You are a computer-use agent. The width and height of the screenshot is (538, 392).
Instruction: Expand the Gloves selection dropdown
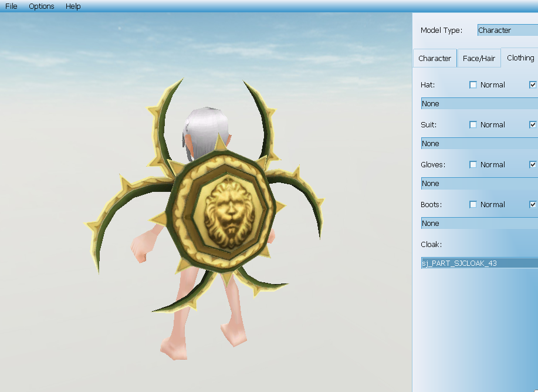pos(479,183)
